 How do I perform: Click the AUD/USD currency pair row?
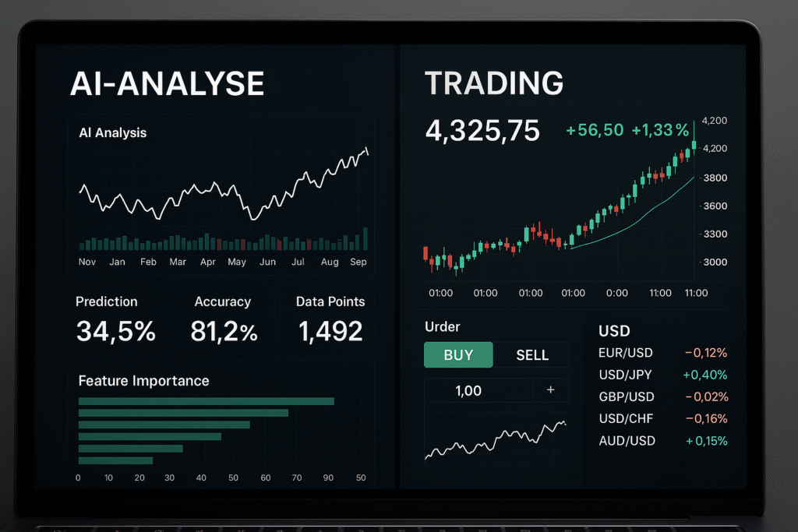point(662,441)
